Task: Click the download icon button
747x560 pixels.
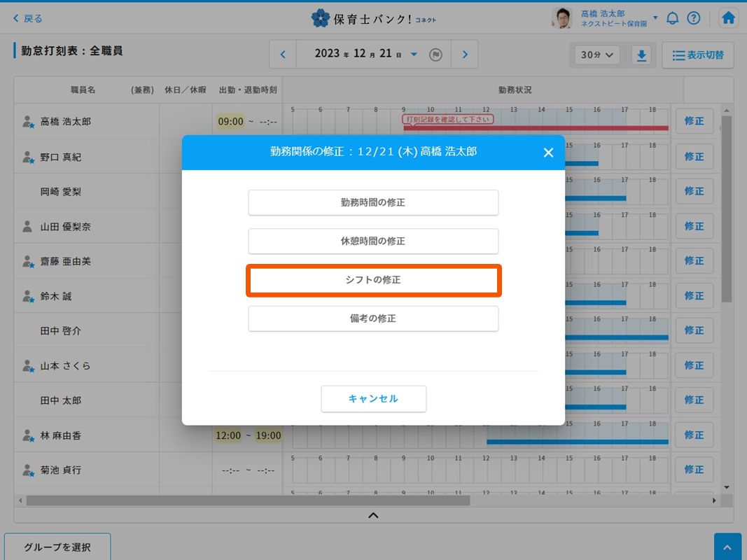Action: coord(641,55)
